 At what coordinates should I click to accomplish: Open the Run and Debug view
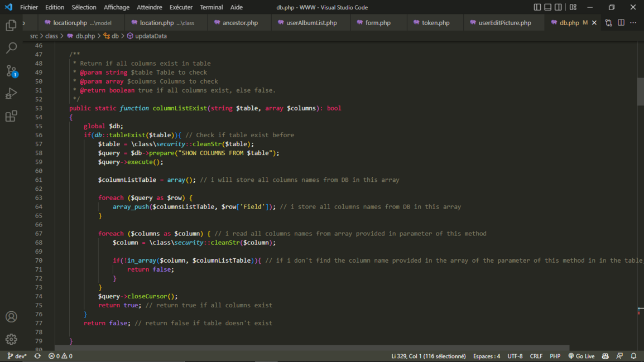tap(11, 94)
